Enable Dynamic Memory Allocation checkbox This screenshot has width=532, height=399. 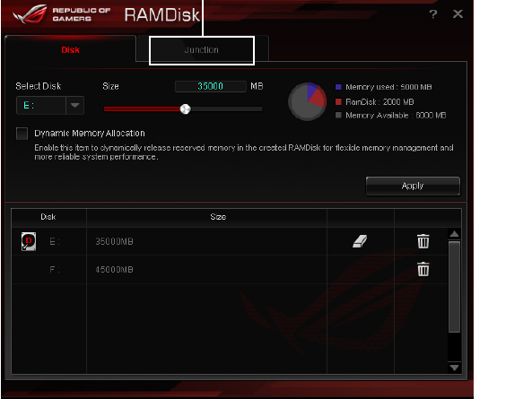[x=22, y=134]
